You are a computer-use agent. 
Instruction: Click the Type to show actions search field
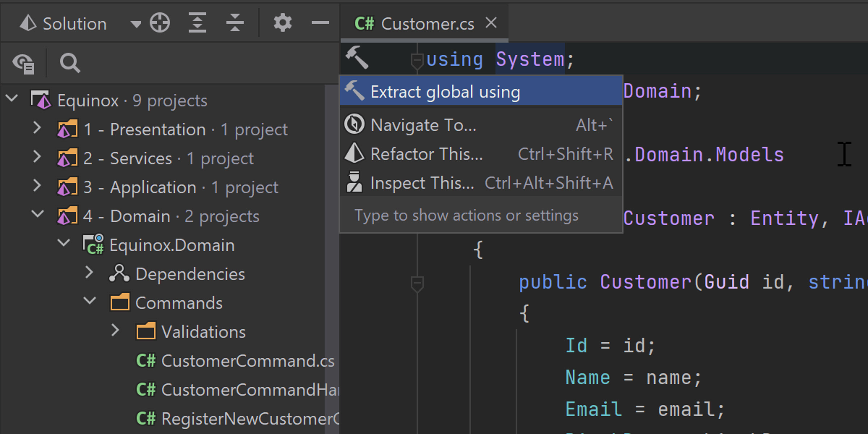tap(467, 216)
